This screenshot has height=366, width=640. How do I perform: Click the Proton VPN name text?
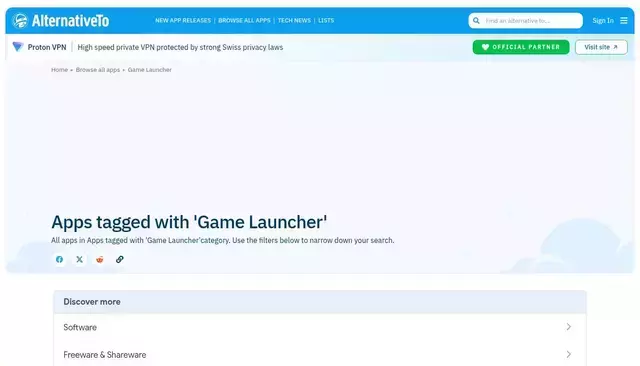click(47, 47)
